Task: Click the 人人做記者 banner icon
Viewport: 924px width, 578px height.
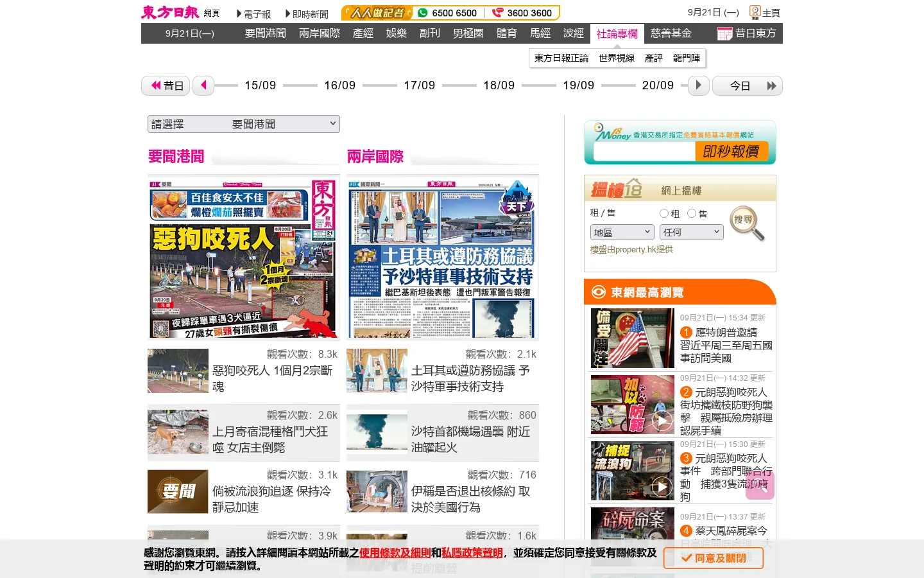Action: click(x=377, y=13)
